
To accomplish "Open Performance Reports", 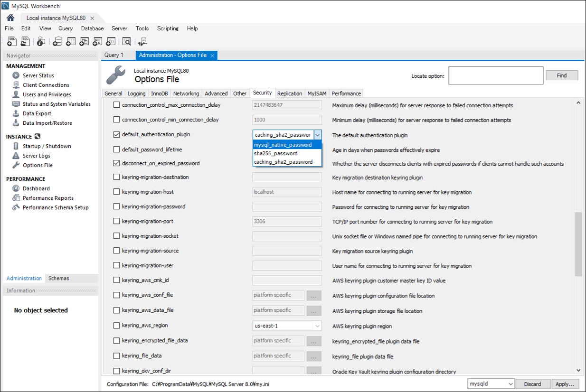I will [48, 198].
